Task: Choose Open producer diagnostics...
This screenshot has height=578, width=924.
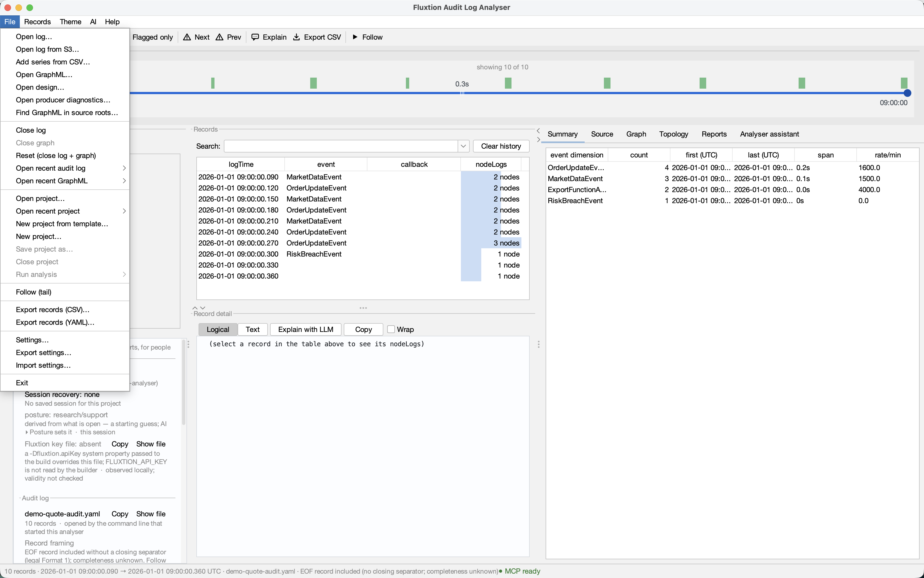Action: 65,100
